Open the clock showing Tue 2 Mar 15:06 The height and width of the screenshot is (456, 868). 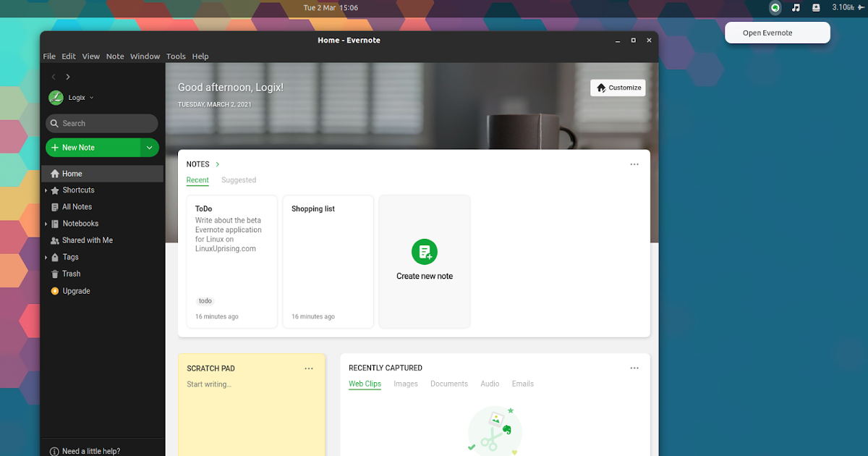331,8
